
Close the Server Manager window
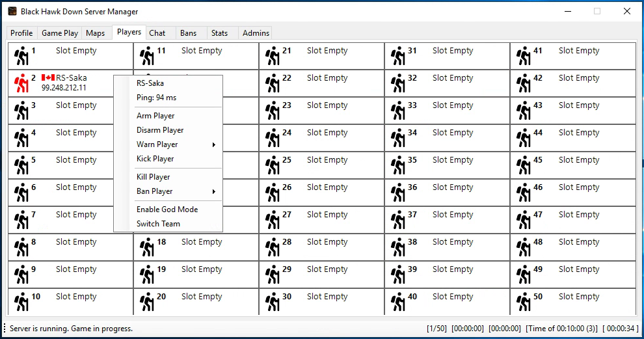(626, 11)
